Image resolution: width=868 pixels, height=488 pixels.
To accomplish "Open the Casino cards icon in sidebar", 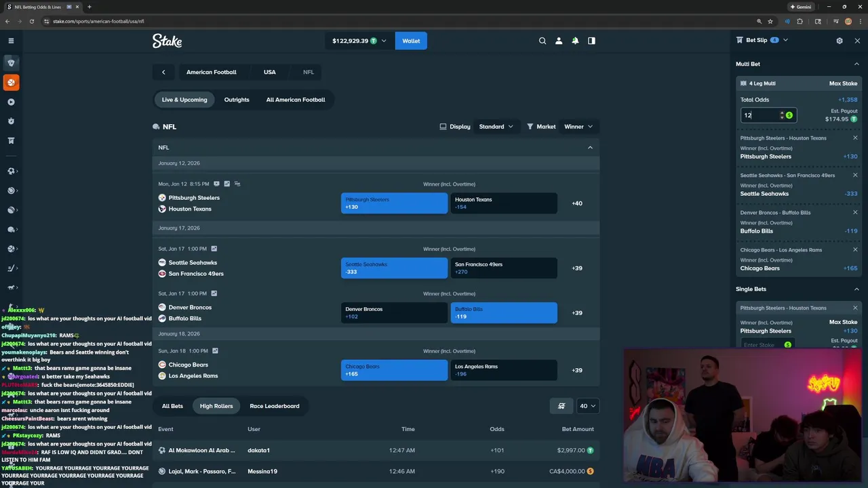I will [x=11, y=62].
